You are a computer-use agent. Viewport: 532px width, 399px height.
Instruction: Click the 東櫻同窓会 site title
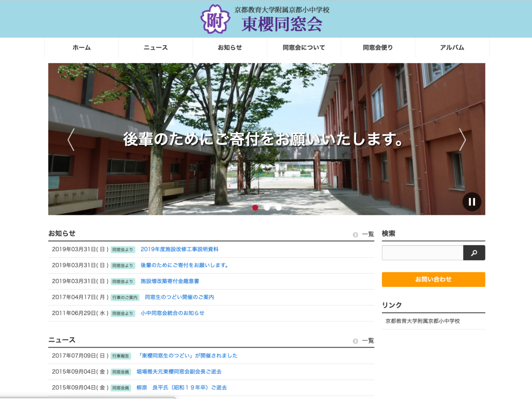coord(282,24)
